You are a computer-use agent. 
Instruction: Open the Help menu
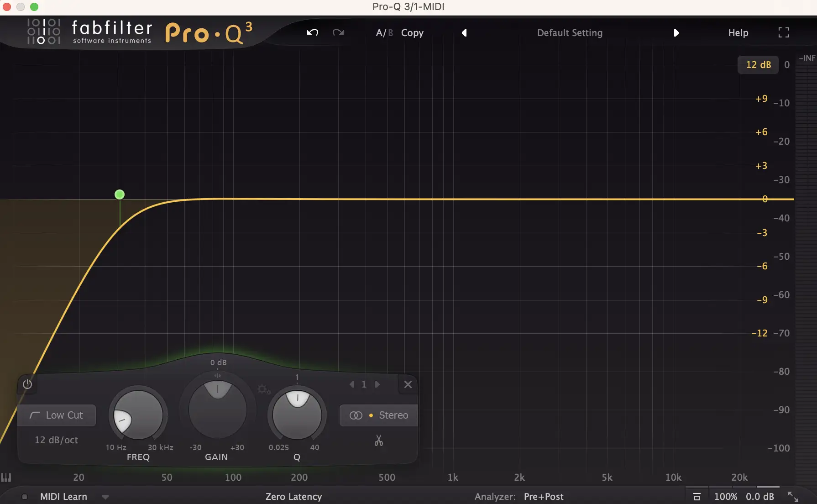pos(738,33)
